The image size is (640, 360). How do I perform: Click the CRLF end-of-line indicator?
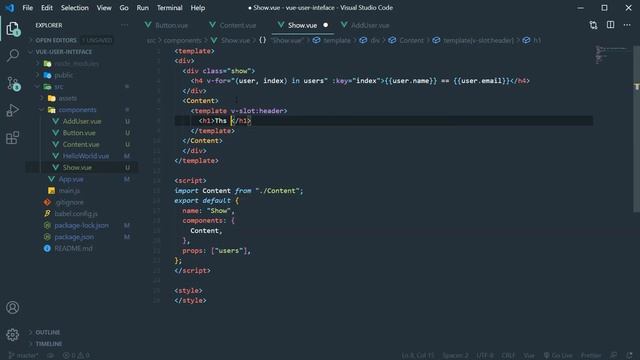pyautogui.click(x=508, y=356)
